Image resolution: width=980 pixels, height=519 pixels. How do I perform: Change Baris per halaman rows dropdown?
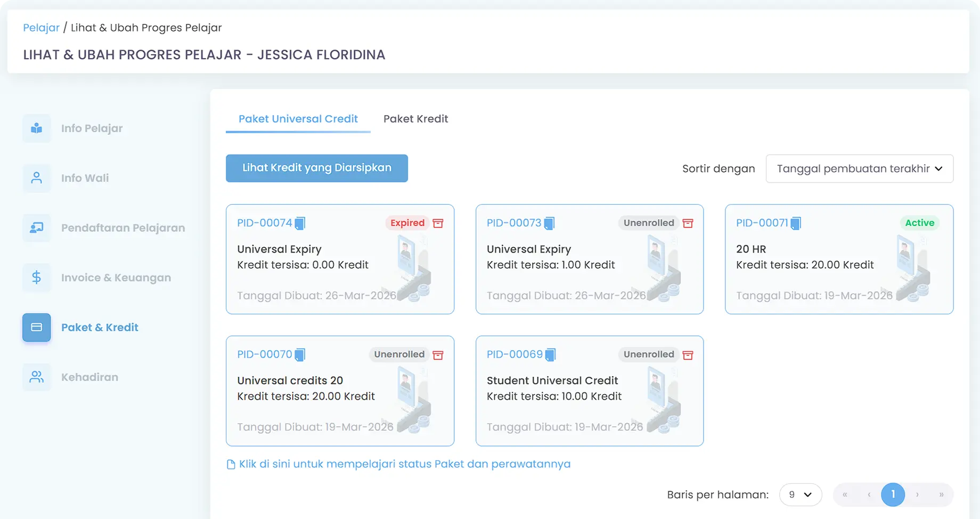click(800, 495)
